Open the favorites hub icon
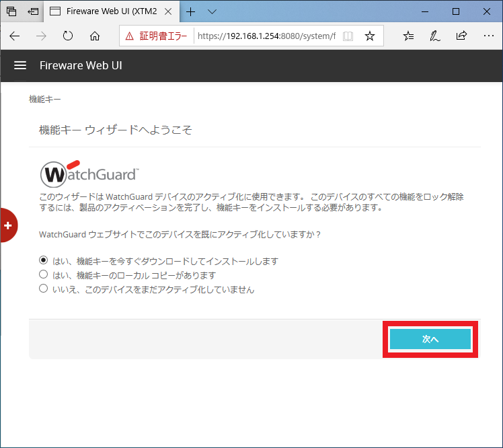 pyautogui.click(x=408, y=36)
